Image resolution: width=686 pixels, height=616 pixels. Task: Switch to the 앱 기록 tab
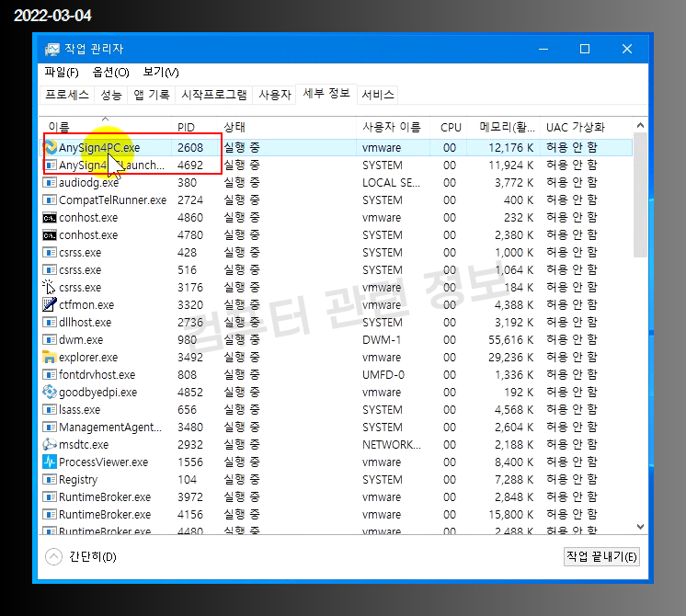pyautogui.click(x=152, y=95)
